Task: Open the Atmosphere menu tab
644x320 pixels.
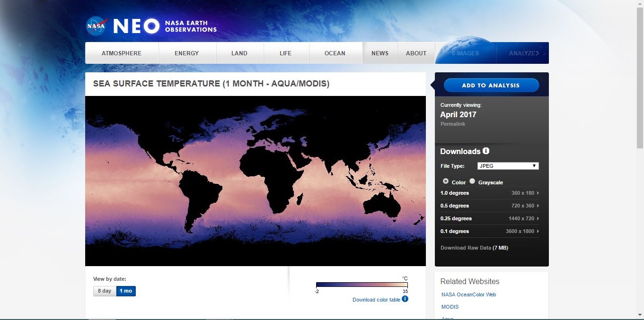Action: [122, 53]
